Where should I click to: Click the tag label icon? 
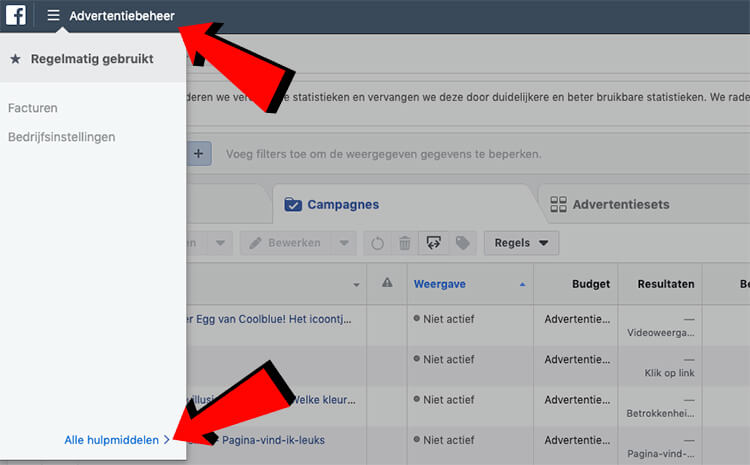tap(462, 243)
